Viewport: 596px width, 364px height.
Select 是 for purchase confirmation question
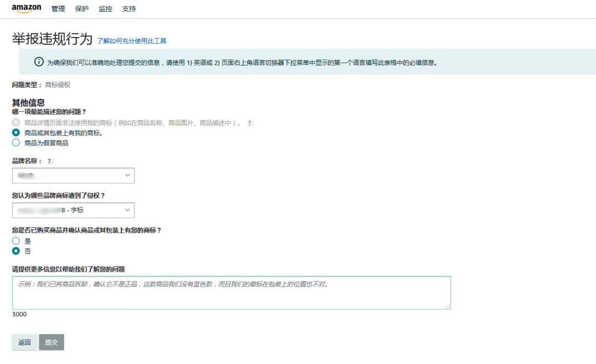point(15,240)
